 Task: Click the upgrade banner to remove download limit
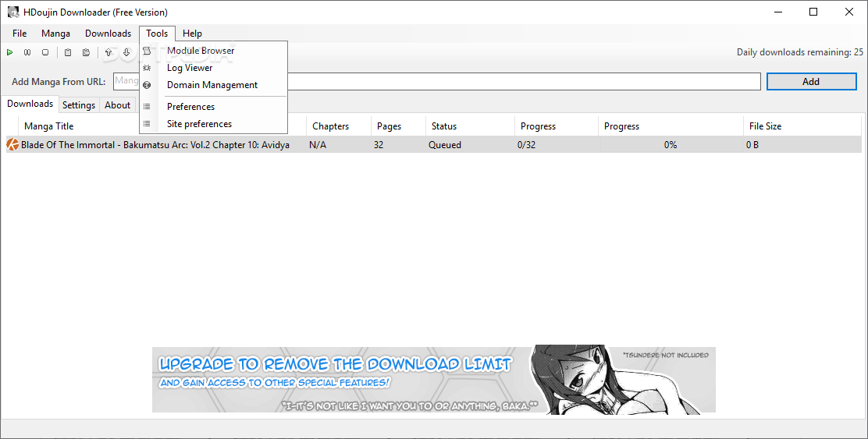click(x=433, y=379)
